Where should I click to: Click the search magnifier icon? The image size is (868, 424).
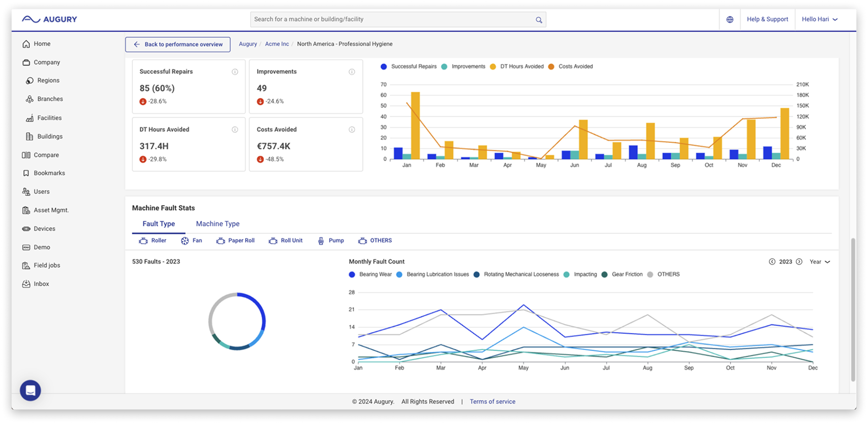[x=539, y=20]
